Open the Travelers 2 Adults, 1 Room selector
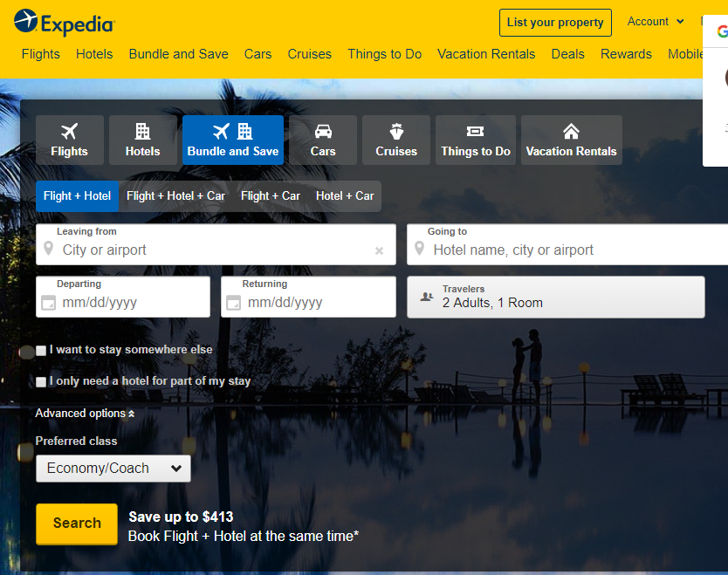 (x=556, y=297)
